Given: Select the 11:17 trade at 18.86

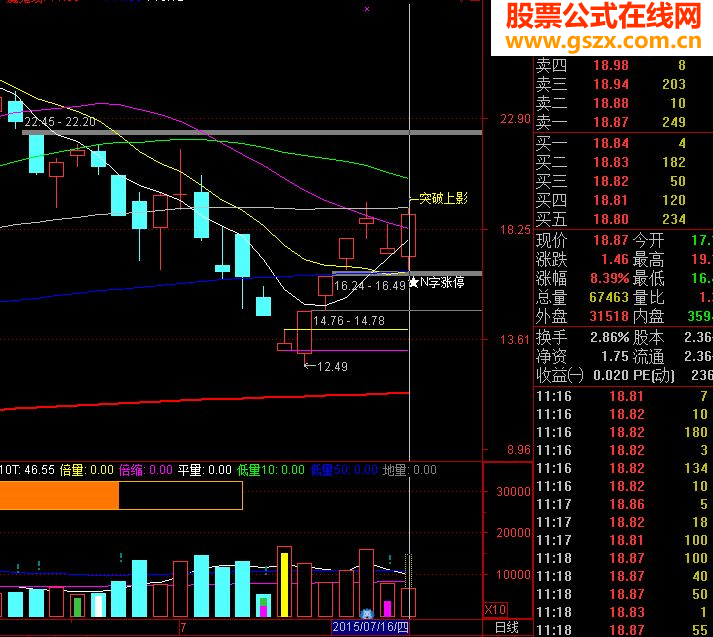Looking at the screenshot, I should 623,504.
